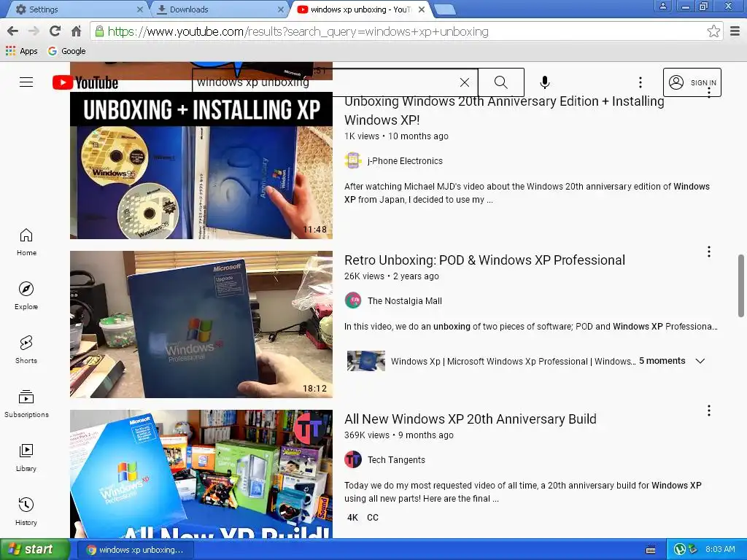747x560 pixels.
Task: Start voice search with the microphone icon
Action: point(544,82)
